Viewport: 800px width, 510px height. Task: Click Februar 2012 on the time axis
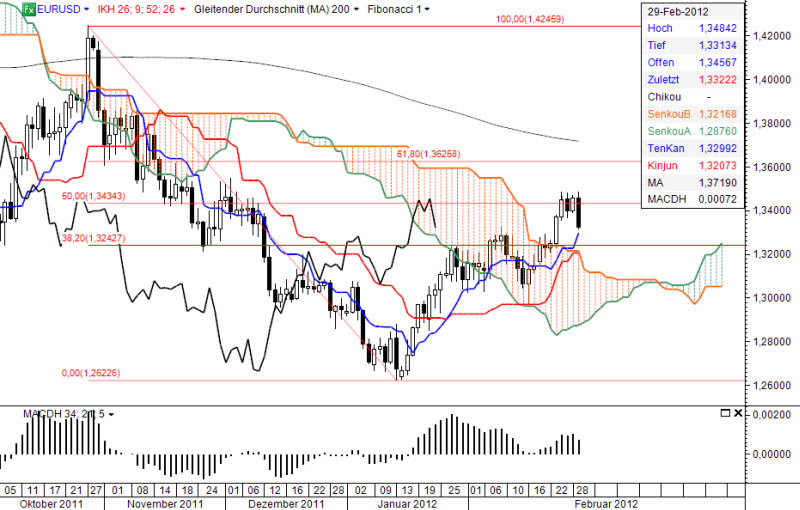tap(606, 504)
